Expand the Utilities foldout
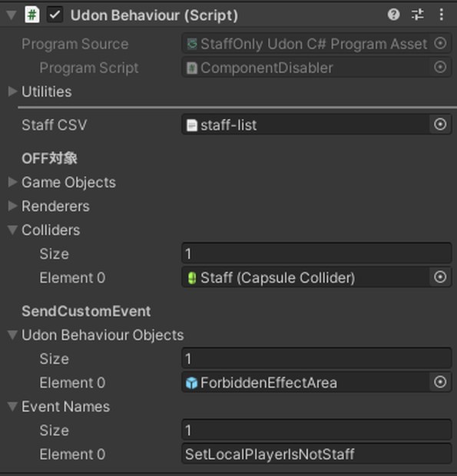The width and height of the screenshot is (457, 476). coord(12,91)
